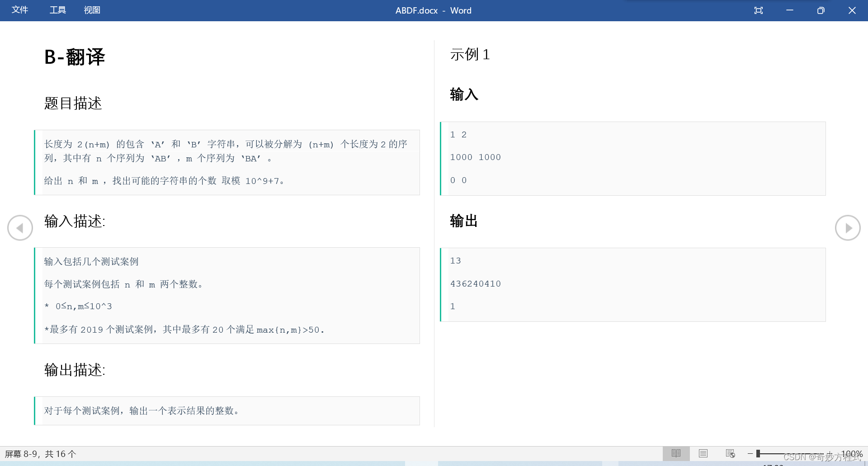Click the bold 输出 heading
This screenshot has width=868, height=466.
464,221
